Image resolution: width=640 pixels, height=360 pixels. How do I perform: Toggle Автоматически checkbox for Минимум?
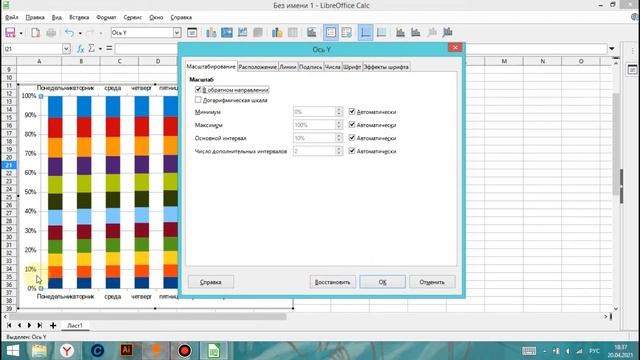352,111
